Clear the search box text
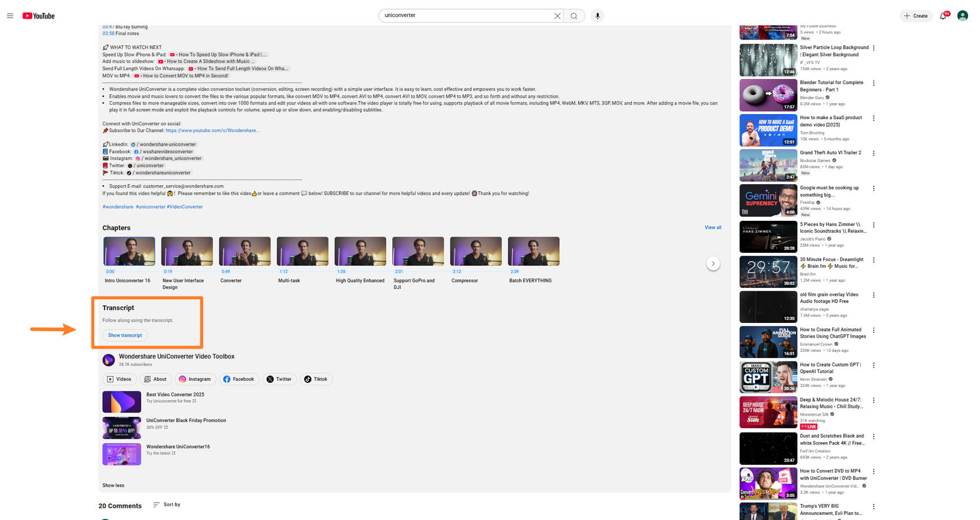 tap(557, 16)
